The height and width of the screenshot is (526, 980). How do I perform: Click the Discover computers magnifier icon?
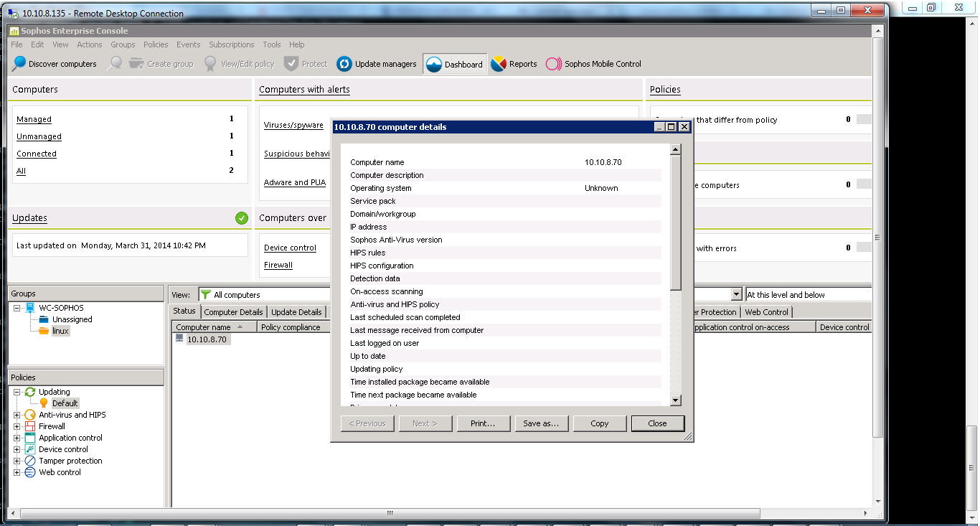pyautogui.click(x=19, y=63)
